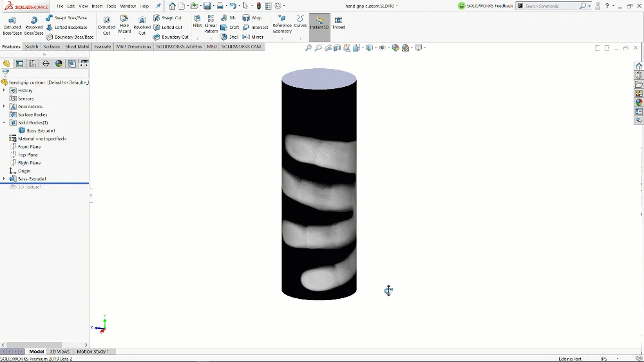Click the Extruded Boss/Base tool

(x=12, y=24)
